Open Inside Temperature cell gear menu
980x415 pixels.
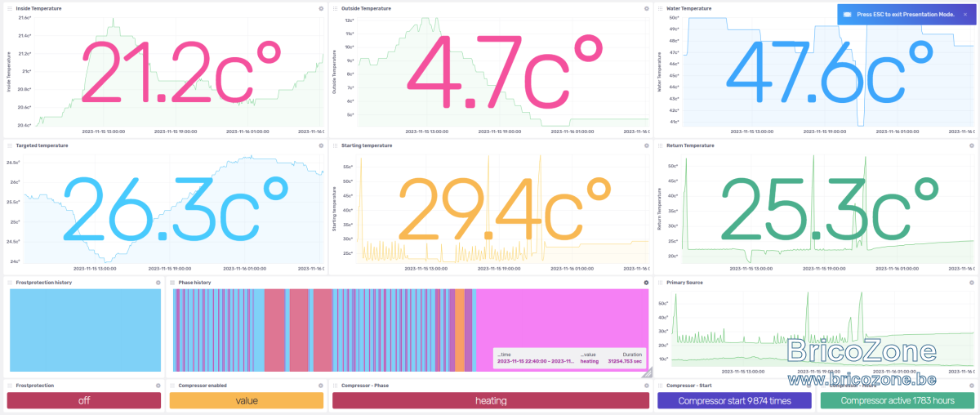(x=321, y=8)
